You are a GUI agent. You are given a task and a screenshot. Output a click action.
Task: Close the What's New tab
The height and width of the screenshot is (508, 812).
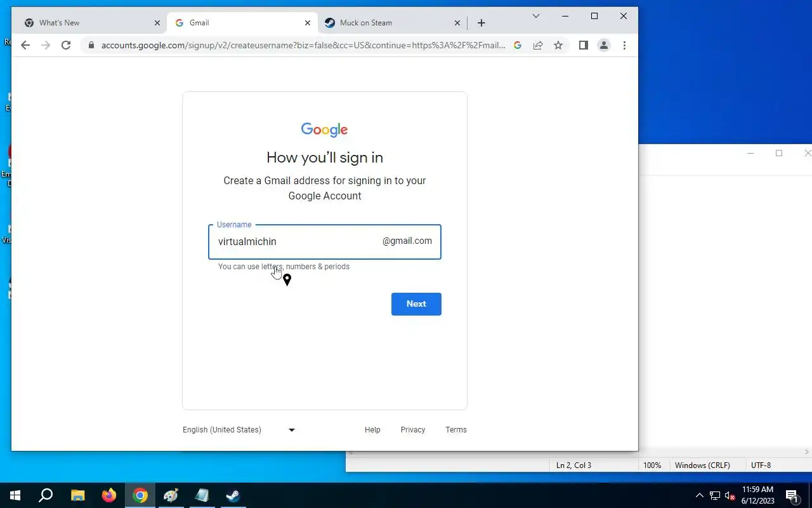(157, 23)
